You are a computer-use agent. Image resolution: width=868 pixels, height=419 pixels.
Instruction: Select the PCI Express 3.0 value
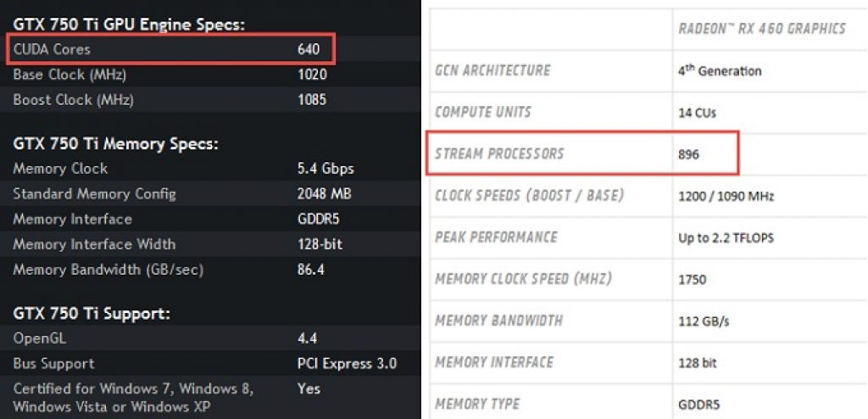pos(347,364)
